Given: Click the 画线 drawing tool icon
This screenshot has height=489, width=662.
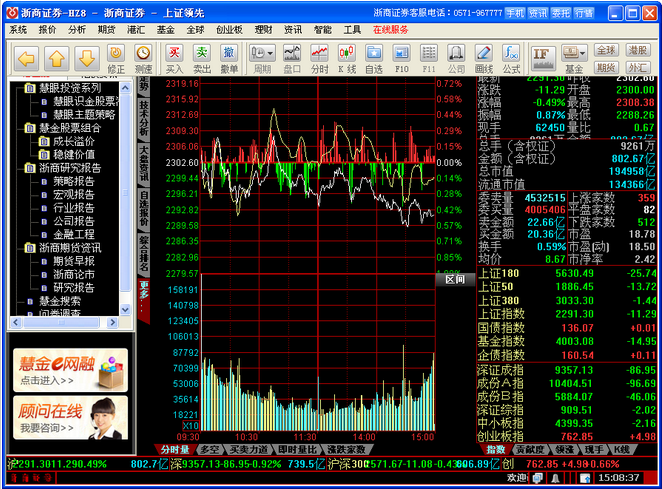Looking at the screenshot, I should coord(484,57).
